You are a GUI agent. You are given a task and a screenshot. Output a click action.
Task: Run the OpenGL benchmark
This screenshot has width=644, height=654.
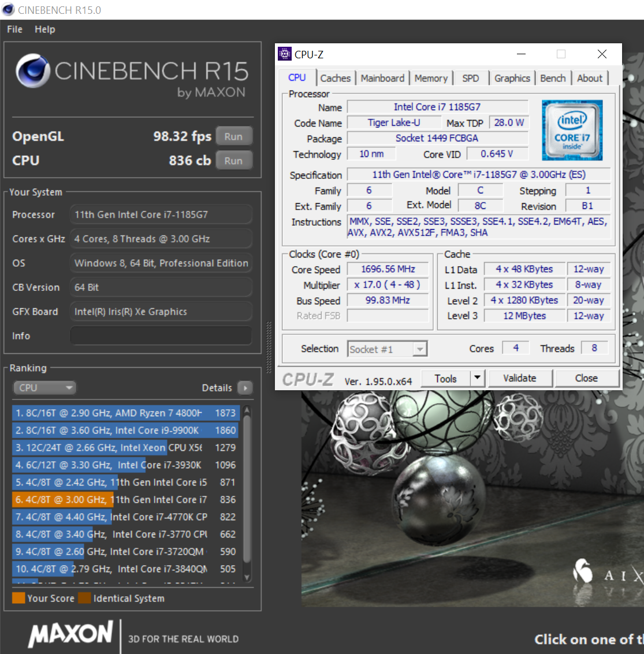point(234,136)
